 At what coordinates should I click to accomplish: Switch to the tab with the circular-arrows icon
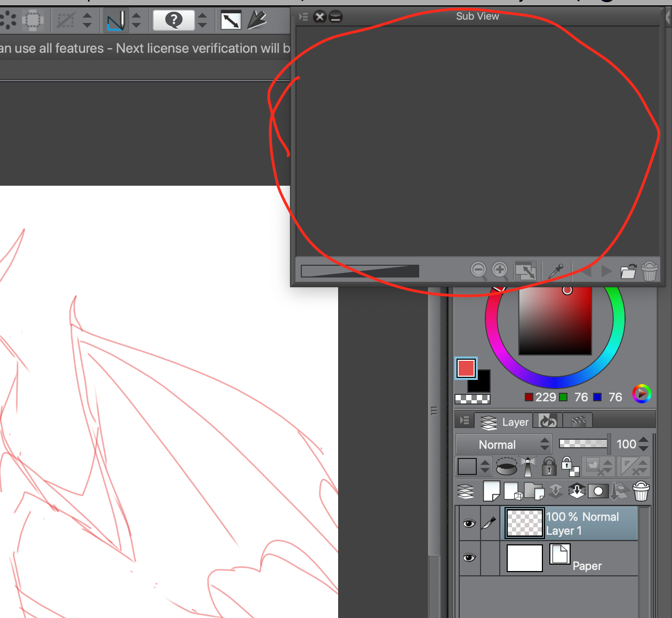(x=548, y=421)
